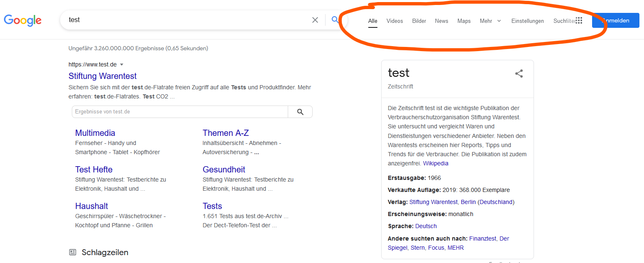
Task: Click the Ergebnisse von test.de search field
Action: pyautogui.click(x=180, y=112)
